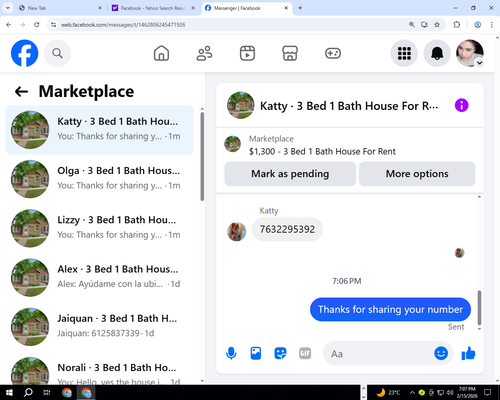Click weather 23°C in taskbar
This screenshot has width=500, height=400.
388,392
